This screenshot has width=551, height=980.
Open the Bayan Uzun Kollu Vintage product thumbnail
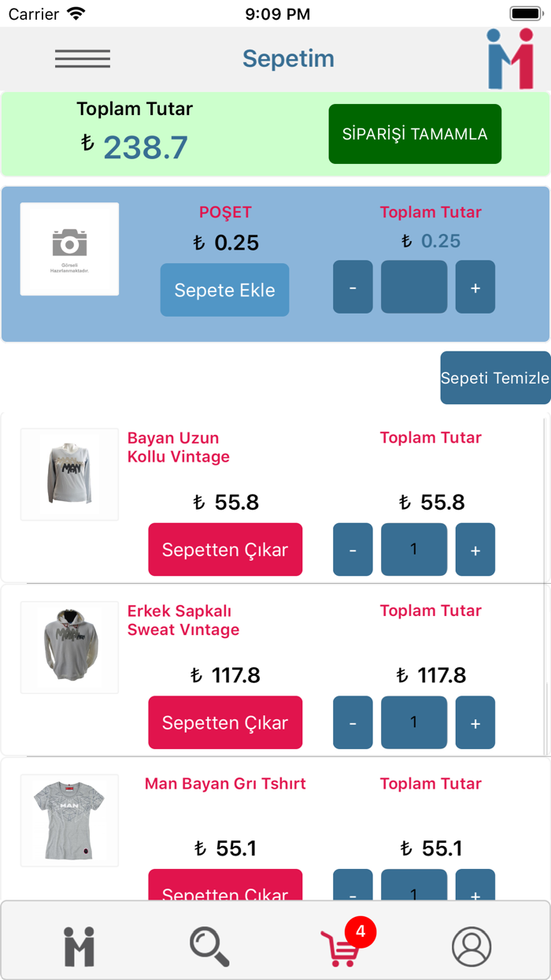click(x=69, y=473)
